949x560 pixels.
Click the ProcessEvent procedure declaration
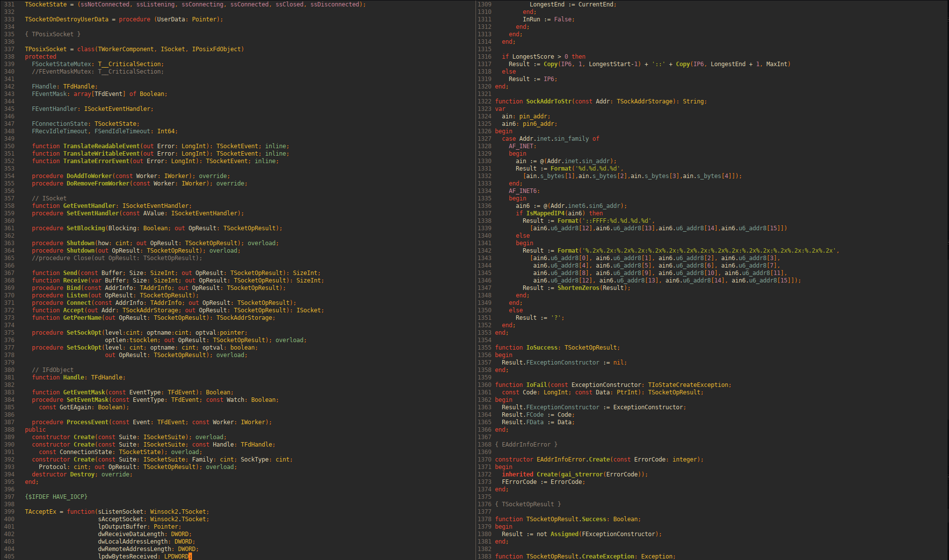87,422
